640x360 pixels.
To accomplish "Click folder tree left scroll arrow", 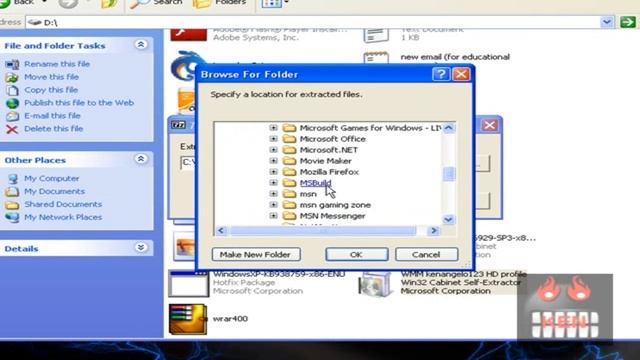I will 221,231.
